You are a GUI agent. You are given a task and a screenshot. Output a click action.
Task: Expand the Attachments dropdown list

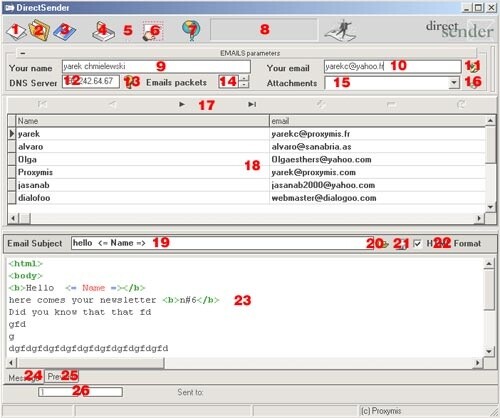coord(454,83)
